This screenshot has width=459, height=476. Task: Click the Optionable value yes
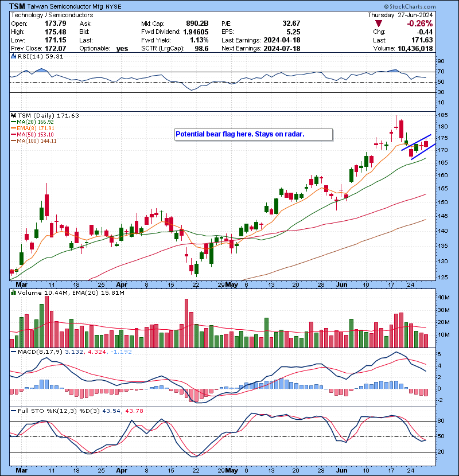[x=122, y=49]
